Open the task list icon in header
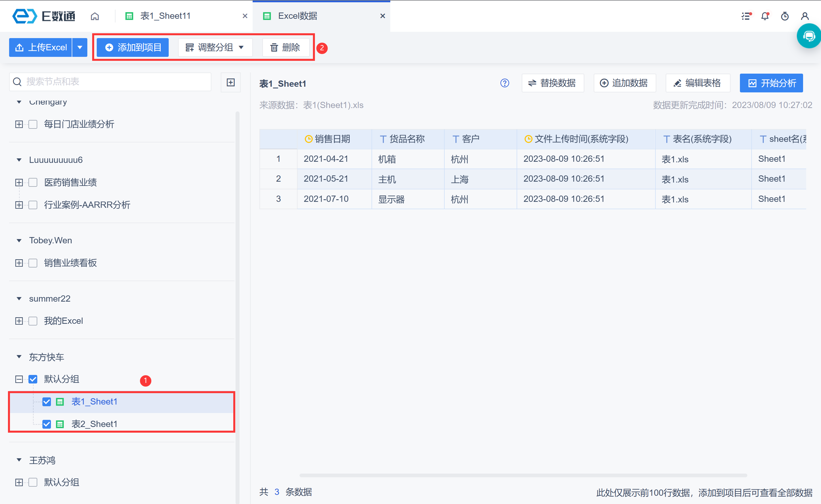Image resolution: width=821 pixels, height=504 pixels. coord(746,16)
